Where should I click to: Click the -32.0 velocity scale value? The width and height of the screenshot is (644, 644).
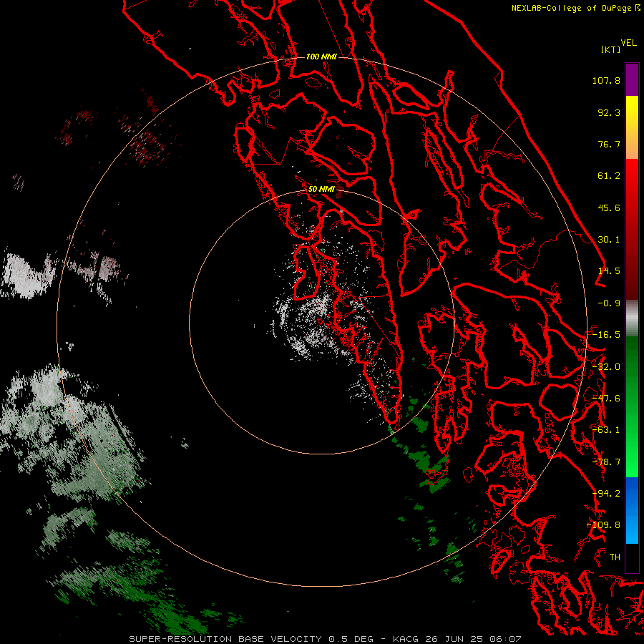(606, 367)
